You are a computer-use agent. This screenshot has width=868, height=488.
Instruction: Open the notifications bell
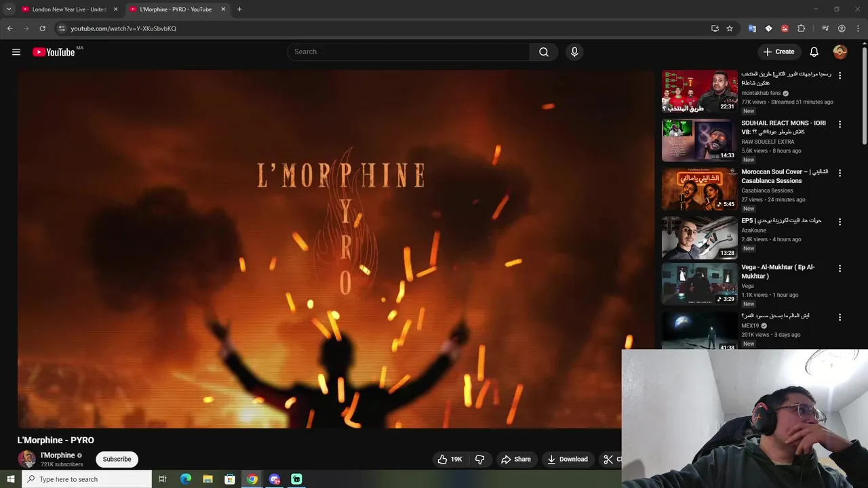coord(814,52)
